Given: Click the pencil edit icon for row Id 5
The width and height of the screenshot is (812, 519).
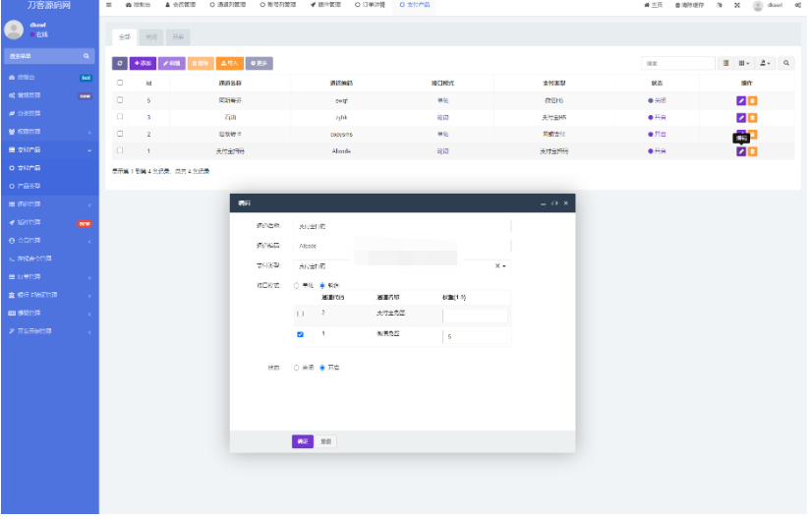Looking at the screenshot, I should tap(740, 100).
